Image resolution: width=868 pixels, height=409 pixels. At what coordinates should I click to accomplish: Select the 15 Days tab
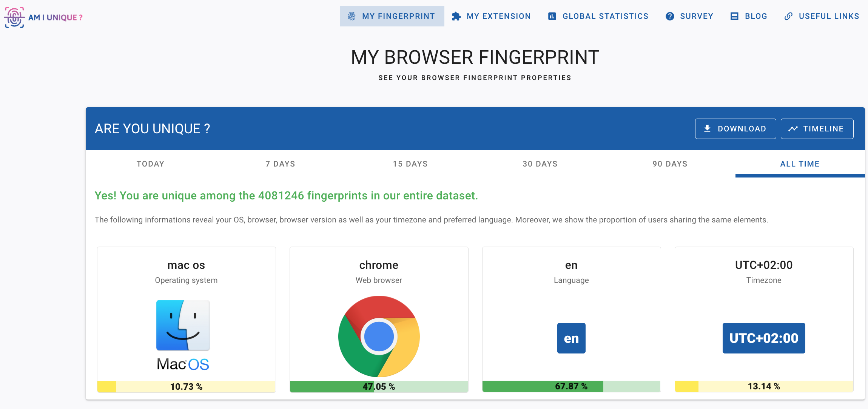[x=410, y=164]
